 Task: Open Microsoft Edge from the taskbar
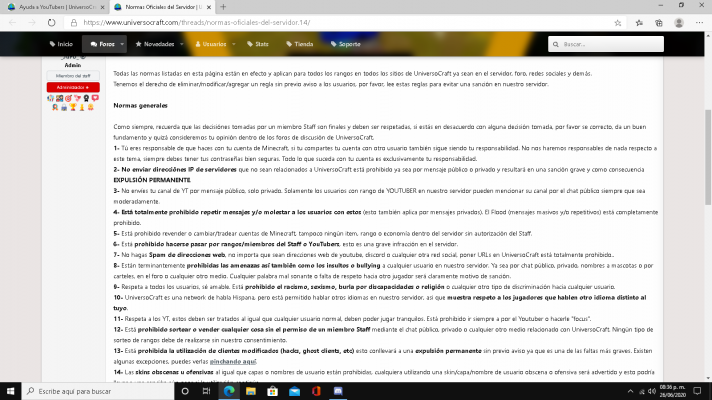[x=229, y=391]
